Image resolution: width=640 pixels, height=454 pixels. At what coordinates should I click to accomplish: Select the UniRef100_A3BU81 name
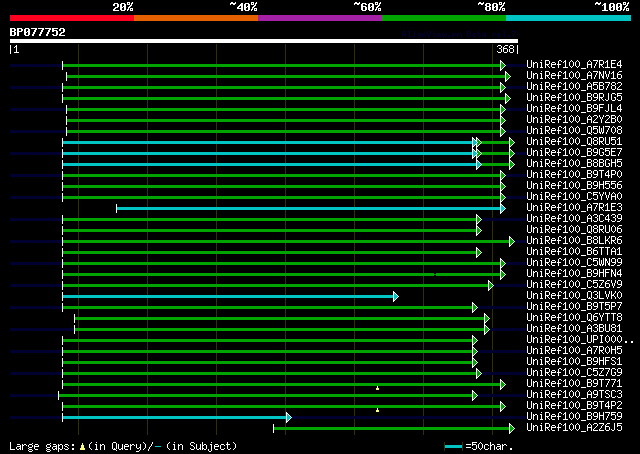click(574, 329)
